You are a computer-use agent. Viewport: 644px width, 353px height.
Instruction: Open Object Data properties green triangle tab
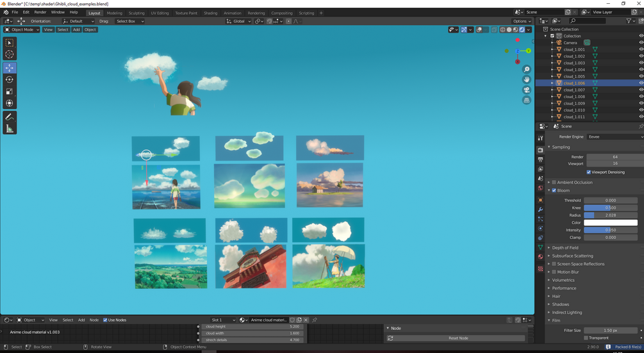coord(540,247)
